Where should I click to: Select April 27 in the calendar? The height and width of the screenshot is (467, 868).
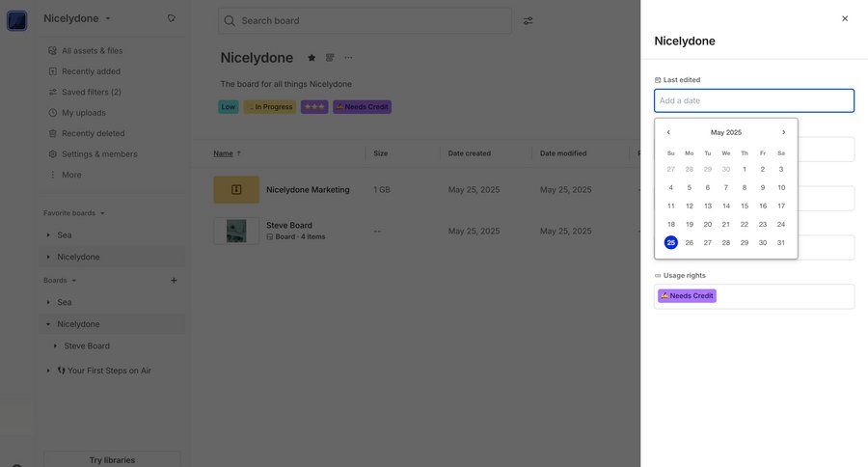click(671, 170)
